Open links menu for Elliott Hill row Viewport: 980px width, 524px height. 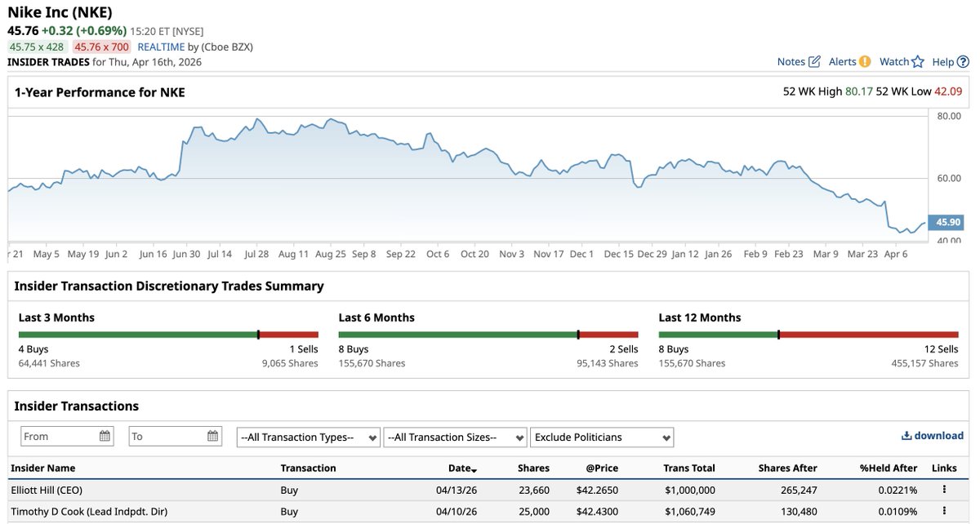944,490
